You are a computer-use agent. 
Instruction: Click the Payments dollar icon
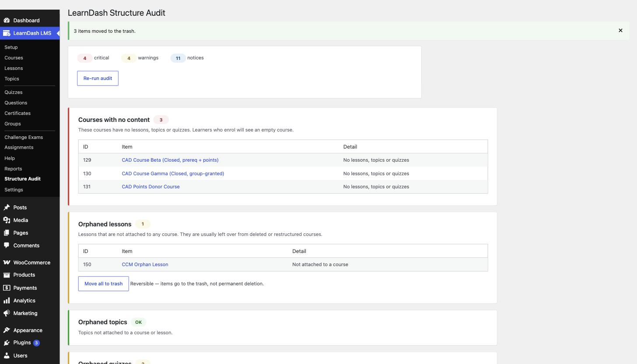tap(7, 288)
